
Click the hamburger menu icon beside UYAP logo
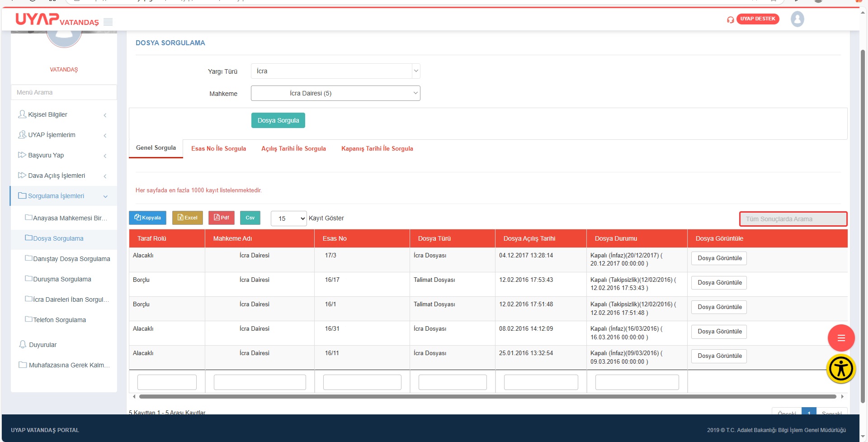108,22
